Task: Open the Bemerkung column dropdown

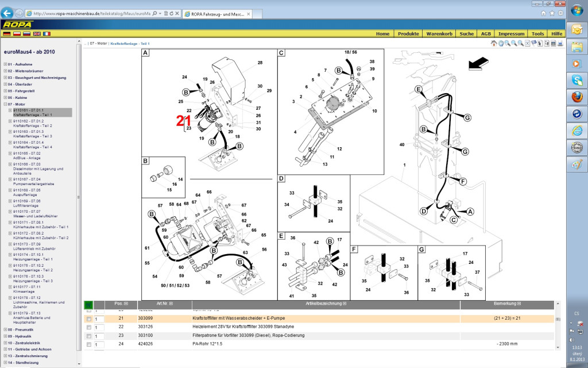Action: (x=519, y=304)
